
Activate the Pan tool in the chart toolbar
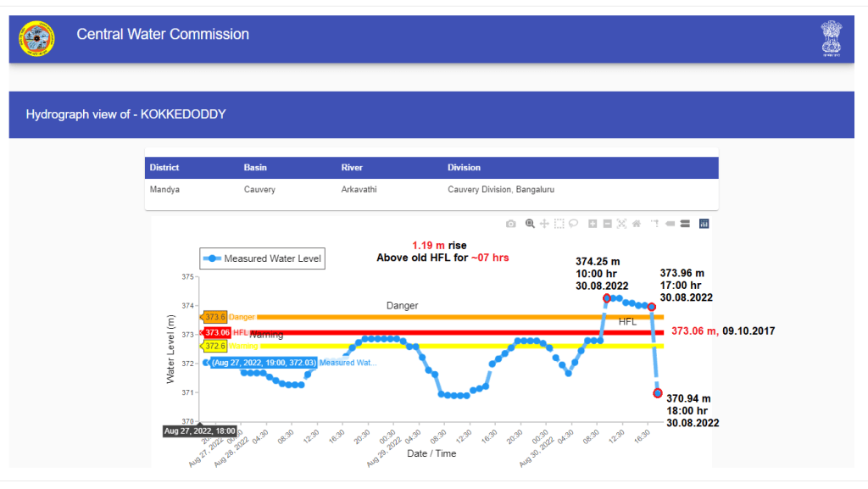pos(544,224)
